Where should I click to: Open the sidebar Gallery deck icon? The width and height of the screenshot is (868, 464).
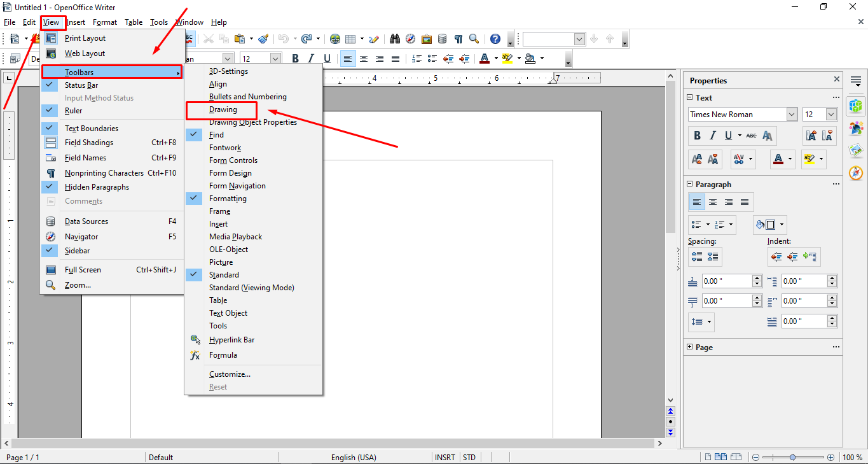point(856,151)
